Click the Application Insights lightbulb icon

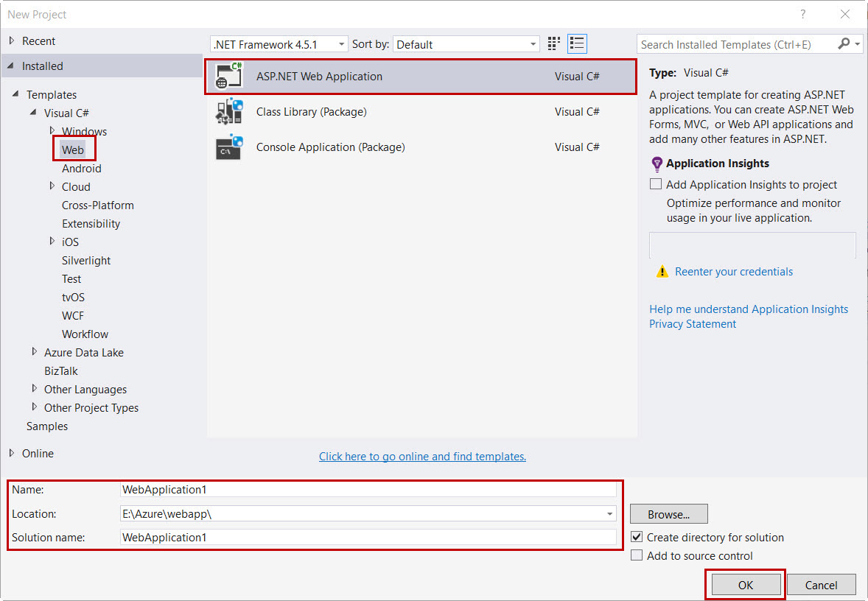[x=657, y=164]
